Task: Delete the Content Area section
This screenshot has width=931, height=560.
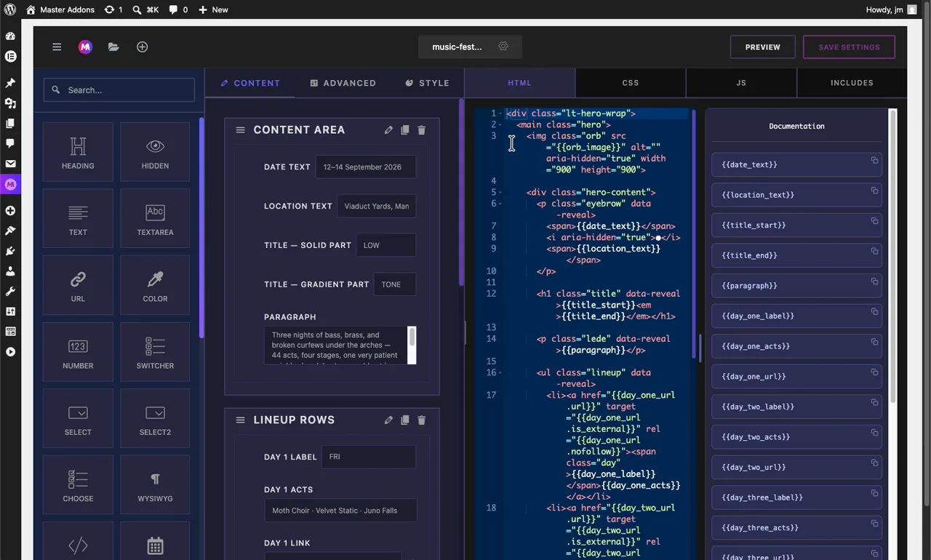Action: [422, 129]
